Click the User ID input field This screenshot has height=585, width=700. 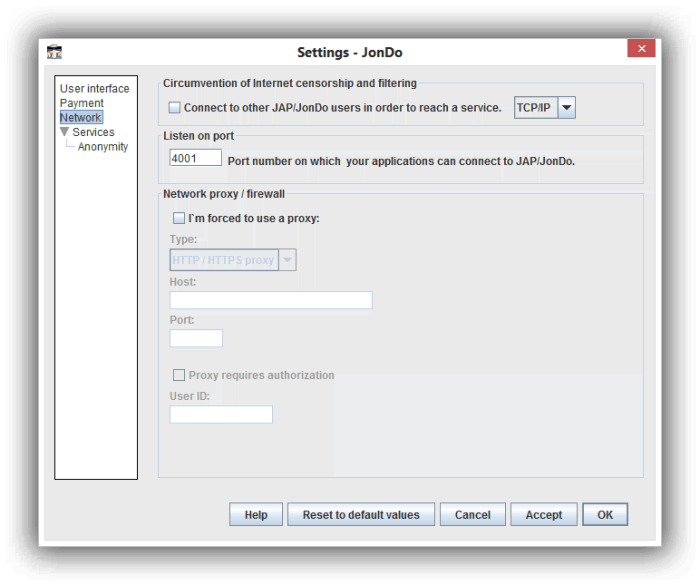221,414
